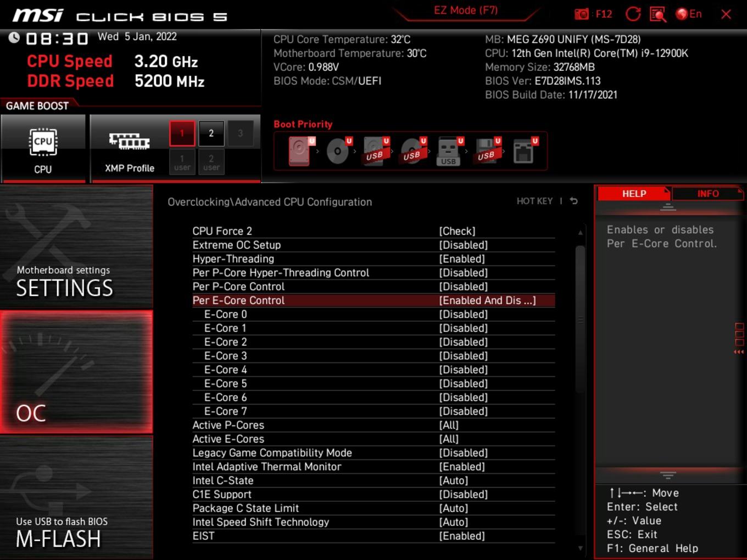The width and height of the screenshot is (747, 560).
Task: Open the OC overclocking section
Action: [x=76, y=372]
